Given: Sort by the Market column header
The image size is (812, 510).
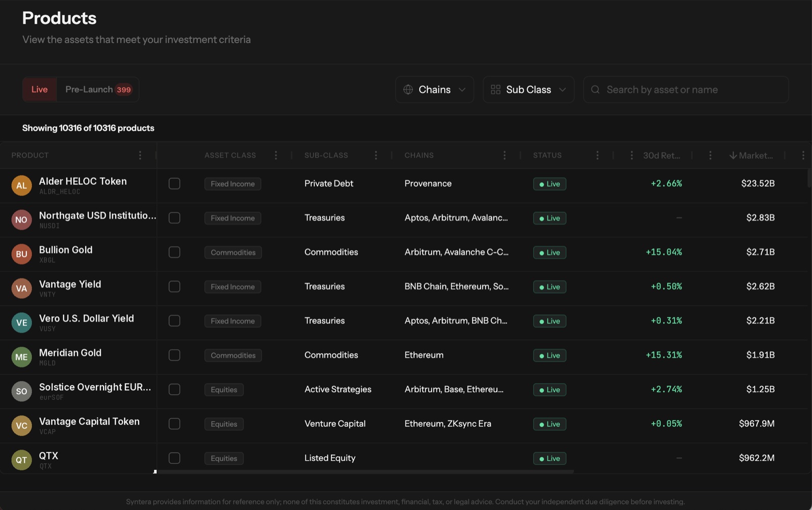Looking at the screenshot, I should [756, 155].
